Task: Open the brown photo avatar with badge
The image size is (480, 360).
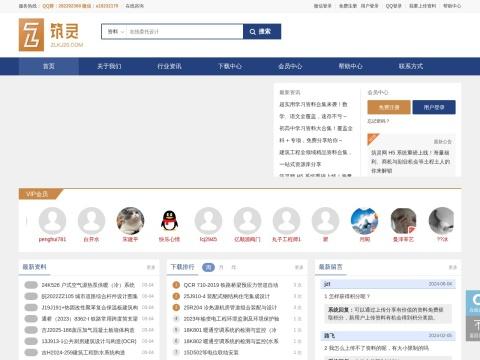Action: (x=403, y=221)
